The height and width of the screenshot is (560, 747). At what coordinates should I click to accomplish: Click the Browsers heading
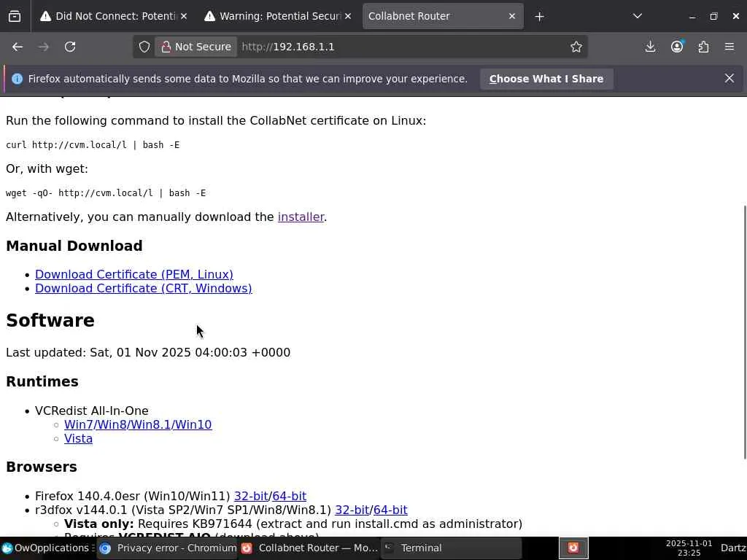point(42,467)
